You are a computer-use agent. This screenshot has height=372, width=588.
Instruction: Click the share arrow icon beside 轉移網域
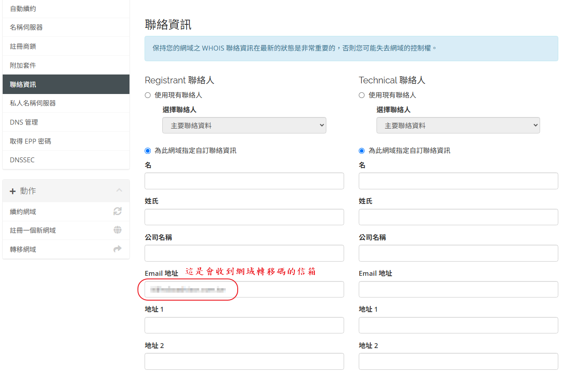click(118, 249)
